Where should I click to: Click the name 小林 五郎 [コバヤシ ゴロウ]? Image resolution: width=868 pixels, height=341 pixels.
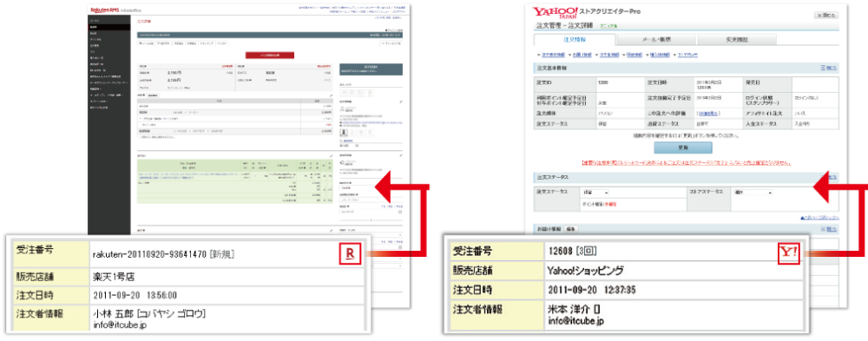[149, 314]
